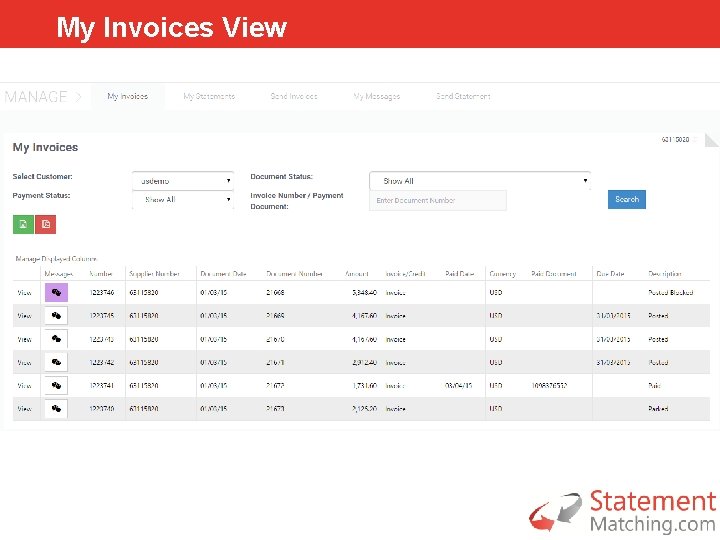This screenshot has width=720, height=540.
Task: Switch to the My Statements tab
Action: point(209,96)
